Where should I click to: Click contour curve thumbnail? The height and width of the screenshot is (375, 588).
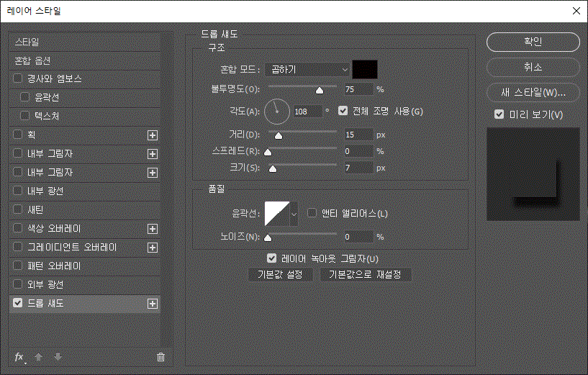[277, 214]
